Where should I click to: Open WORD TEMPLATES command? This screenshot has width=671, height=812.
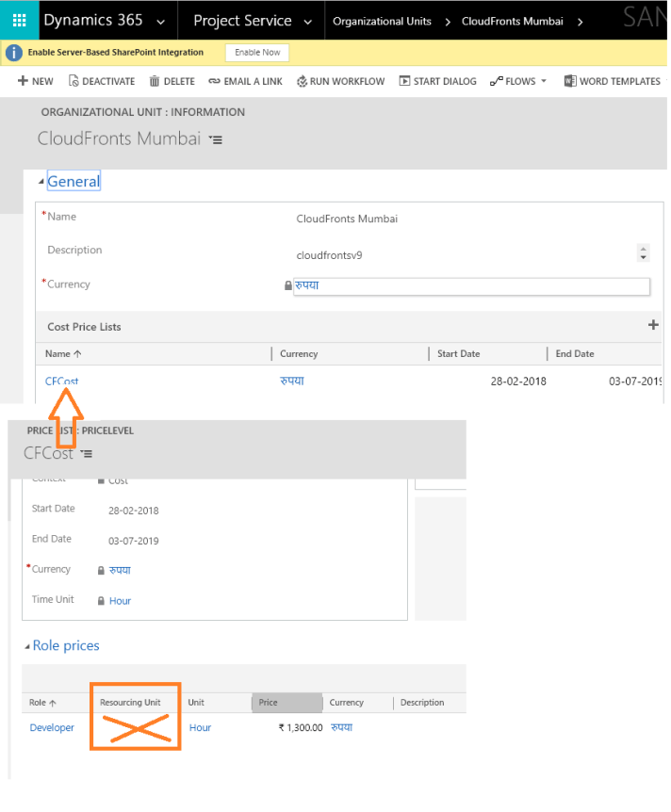pos(613,82)
